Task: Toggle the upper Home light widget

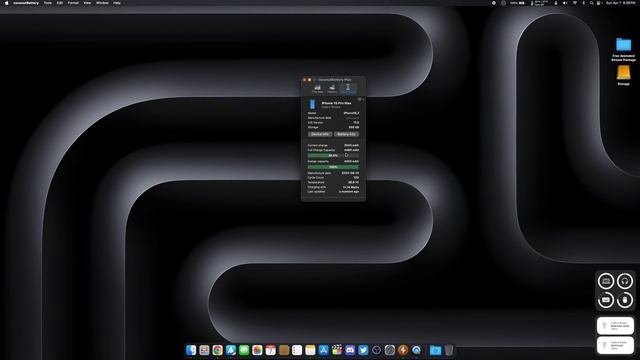Action: tap(616, 326)
